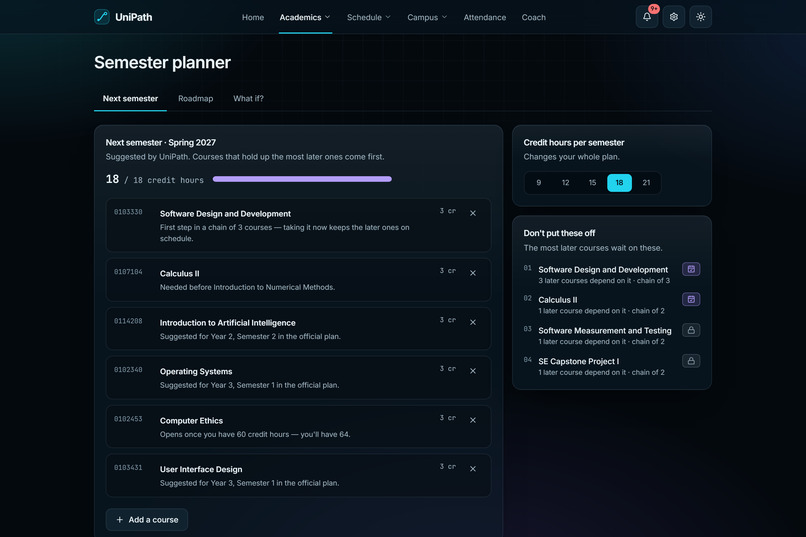Click course code 0107104
The image size is (806, 537).
coord(128,272)
